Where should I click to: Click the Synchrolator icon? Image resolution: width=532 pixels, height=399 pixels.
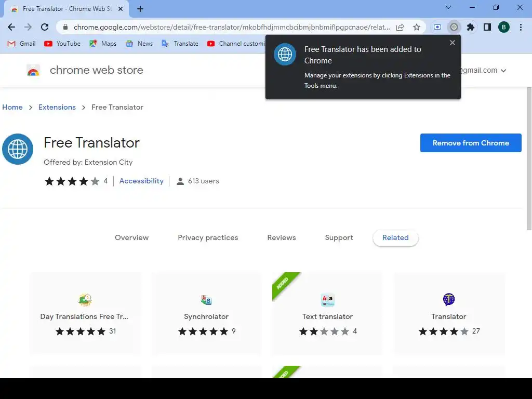[206, 300]
